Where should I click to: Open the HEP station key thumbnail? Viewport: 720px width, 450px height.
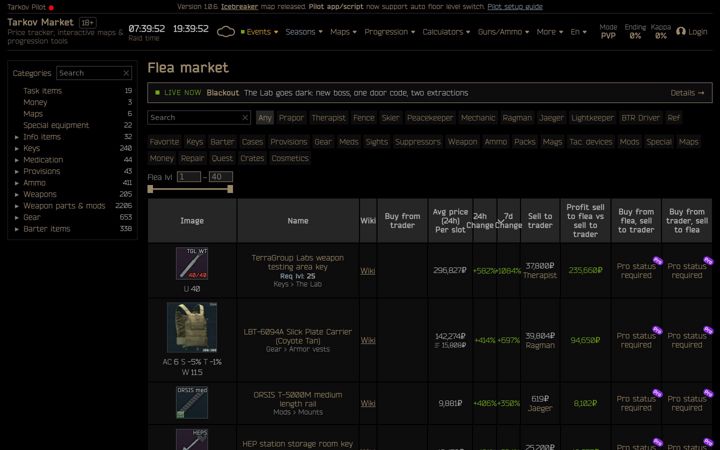pyautogui.click(x=192, y=439)
